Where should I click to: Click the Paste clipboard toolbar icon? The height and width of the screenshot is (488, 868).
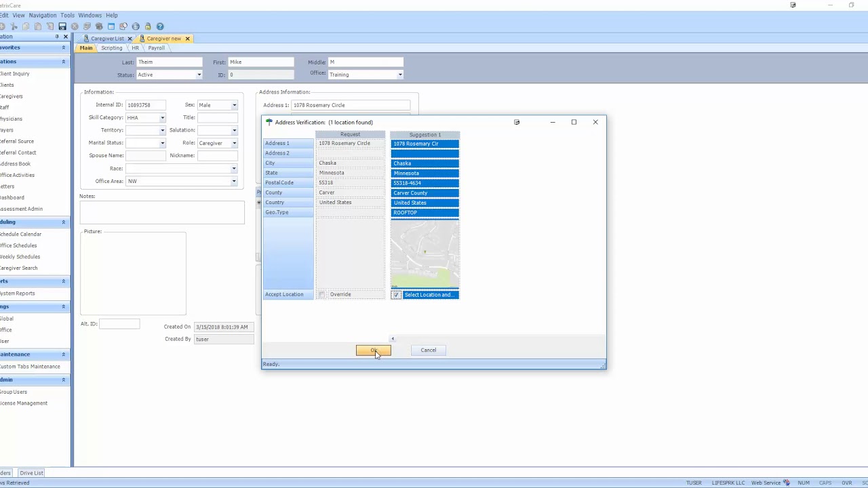click(x=38, y=26)
